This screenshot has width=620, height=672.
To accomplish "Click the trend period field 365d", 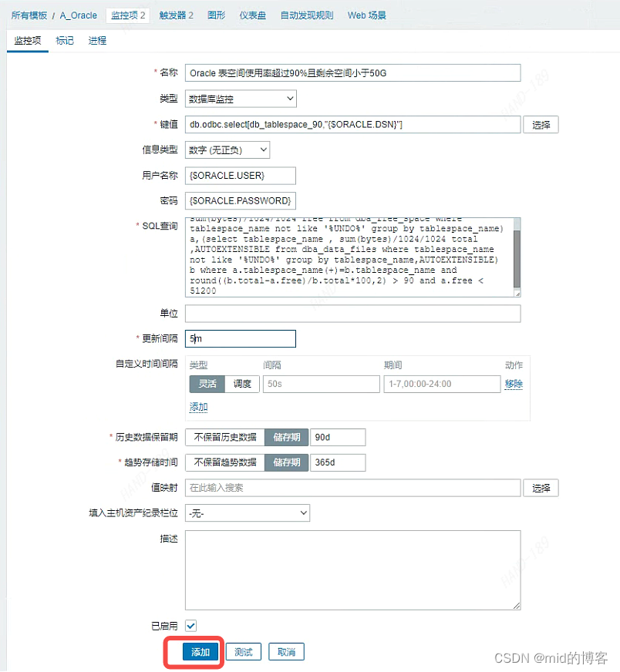I will [338, 462].
